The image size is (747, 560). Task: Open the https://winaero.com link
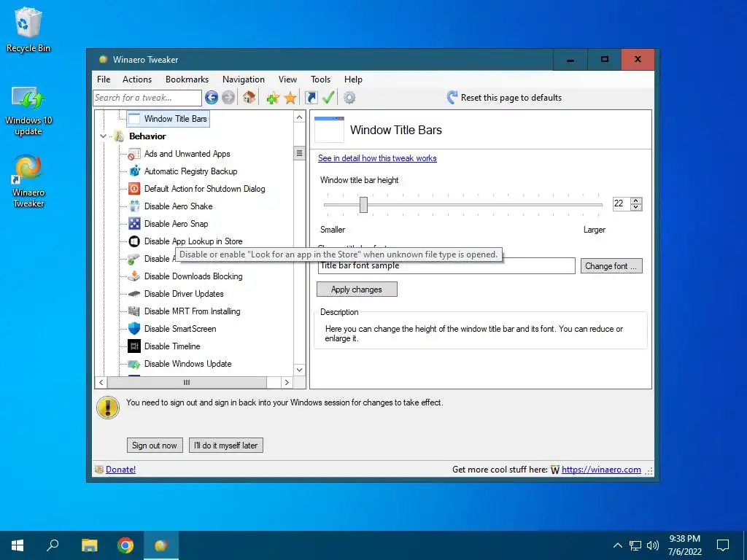(601, 470)
